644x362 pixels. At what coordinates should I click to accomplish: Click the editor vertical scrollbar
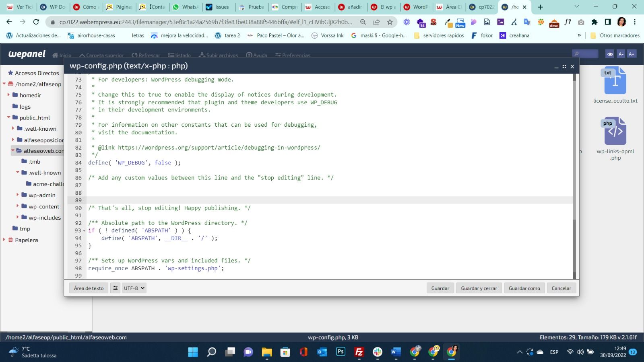574,176
